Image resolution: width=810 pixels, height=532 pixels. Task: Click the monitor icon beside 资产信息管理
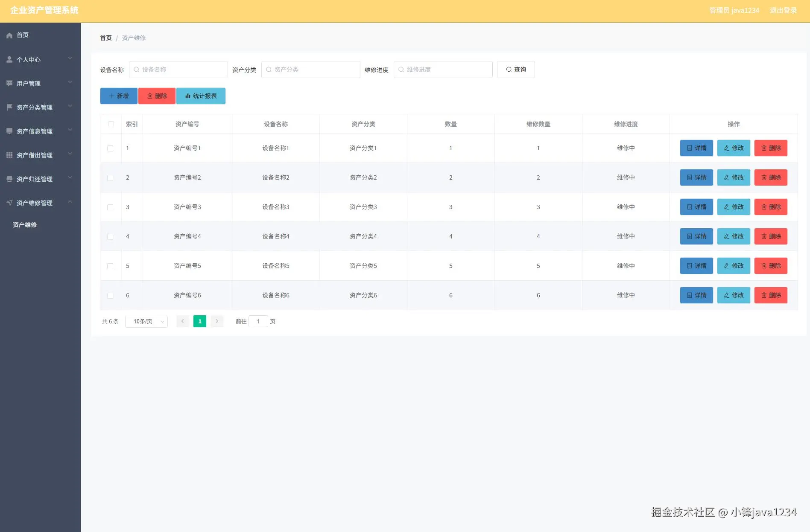(9, 131)
